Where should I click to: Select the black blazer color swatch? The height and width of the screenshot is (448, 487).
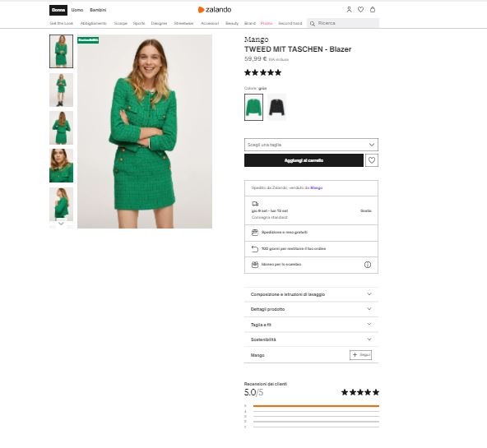(276, 107)
